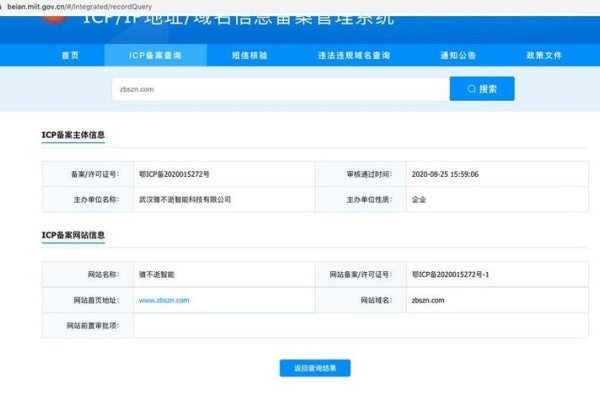This screenshot has width=600, height=400.
Task: Open the 政策文件 tab
Action: click(544, 55)
